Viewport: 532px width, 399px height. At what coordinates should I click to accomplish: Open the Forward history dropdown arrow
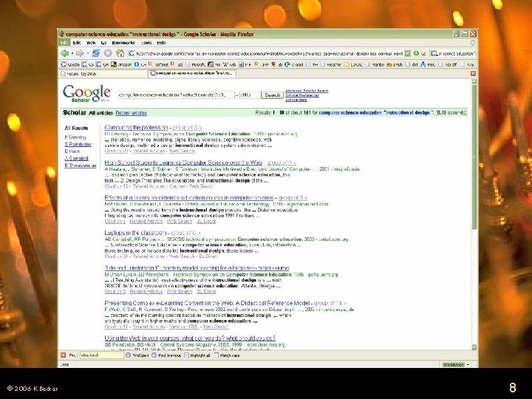[87, 53]
